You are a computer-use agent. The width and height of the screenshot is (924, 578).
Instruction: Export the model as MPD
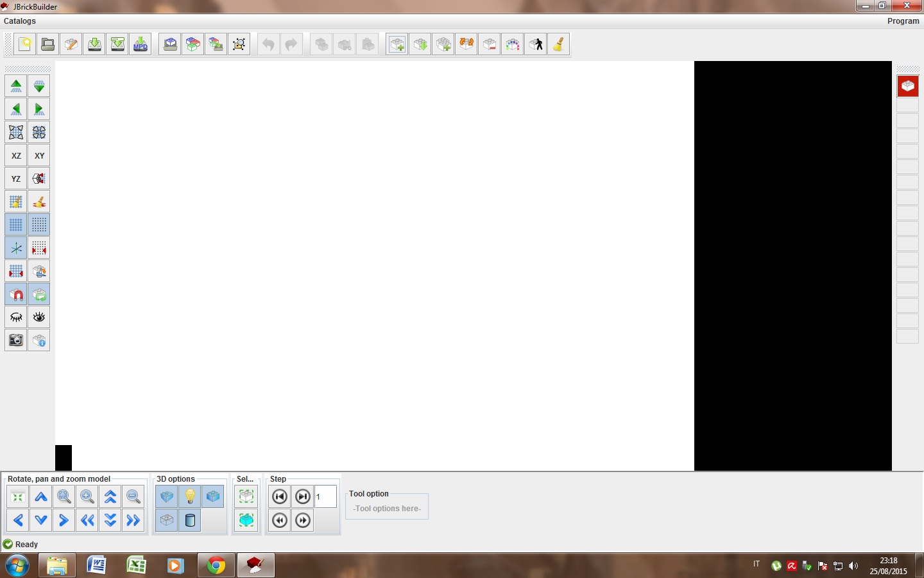[x=141, y=44]
